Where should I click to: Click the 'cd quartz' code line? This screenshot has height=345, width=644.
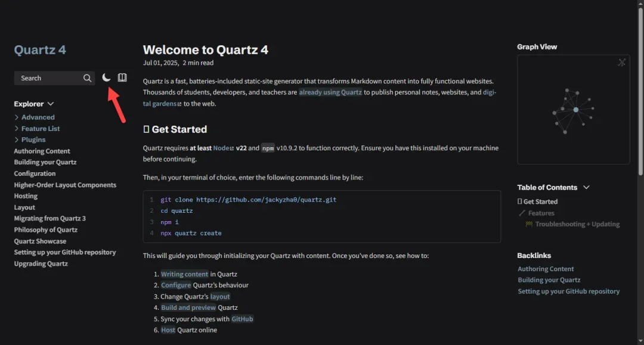pyautogui.click(x=177, y=211)
